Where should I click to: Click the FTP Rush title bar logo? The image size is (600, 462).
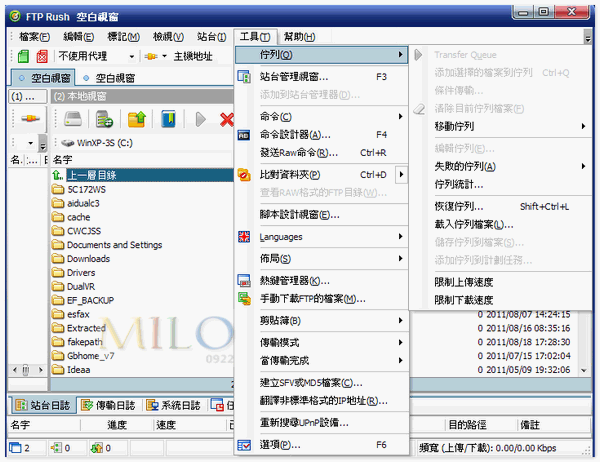point(15,16)
